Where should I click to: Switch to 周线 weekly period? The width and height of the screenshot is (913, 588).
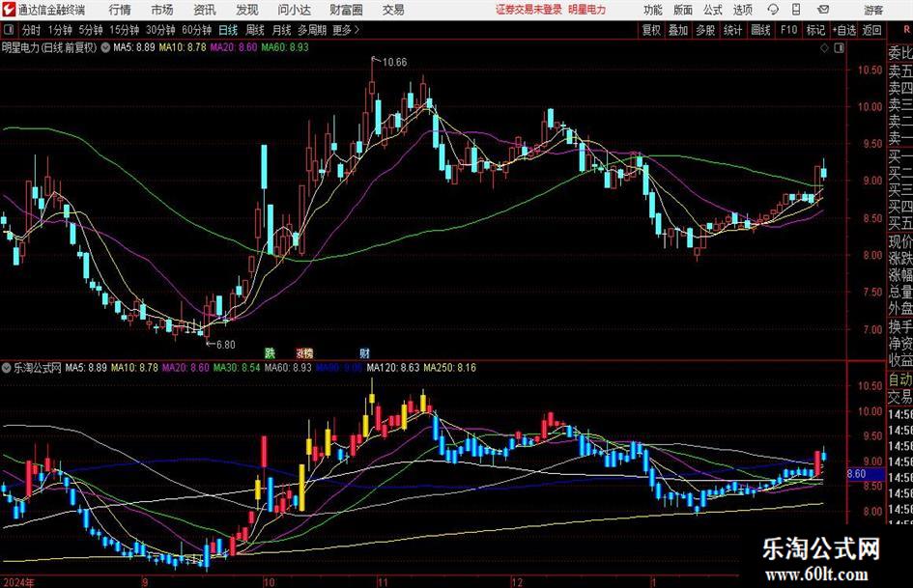point(254,30)
